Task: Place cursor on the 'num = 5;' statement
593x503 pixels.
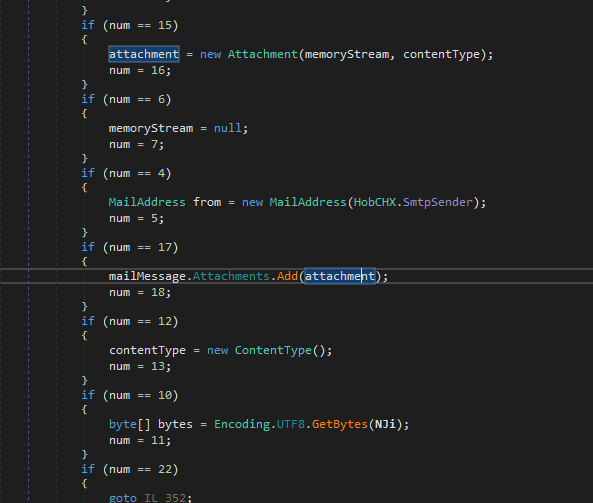Action: tap(137, 219)
